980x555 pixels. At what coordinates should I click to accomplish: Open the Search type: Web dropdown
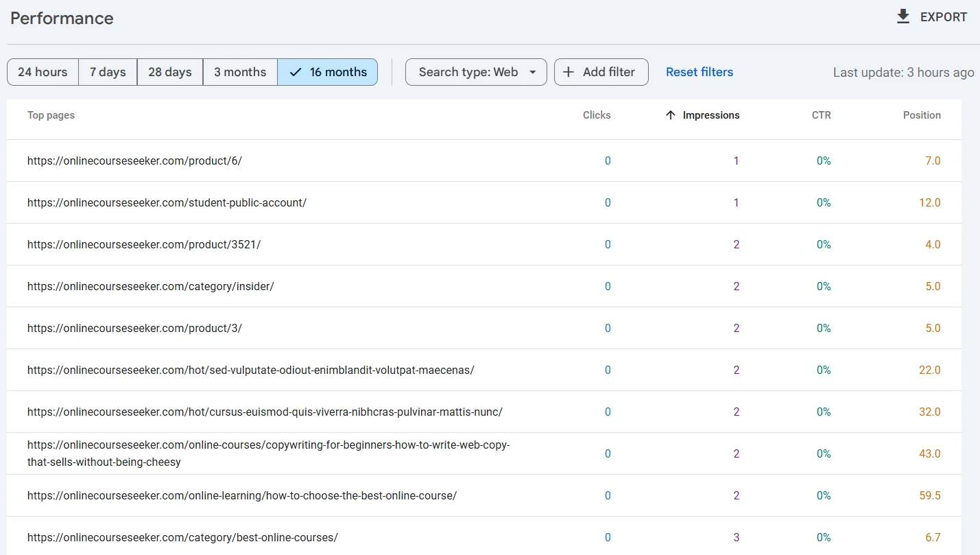click(468, 72)
